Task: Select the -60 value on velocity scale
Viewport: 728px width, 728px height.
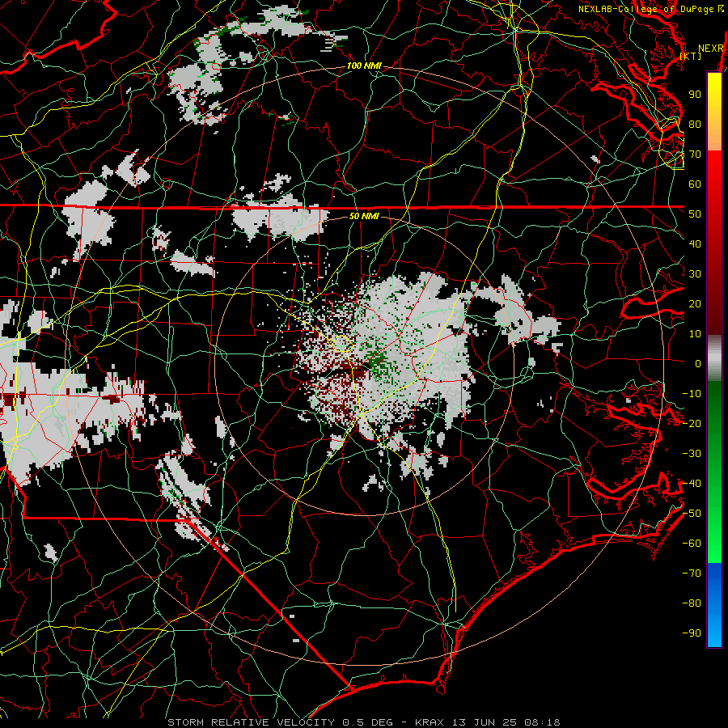Action: tap(692, 544)
